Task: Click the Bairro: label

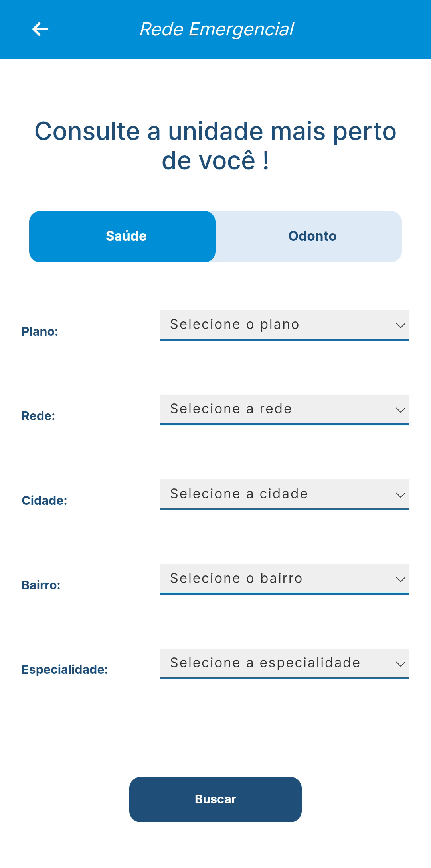Action: point(41,585)
